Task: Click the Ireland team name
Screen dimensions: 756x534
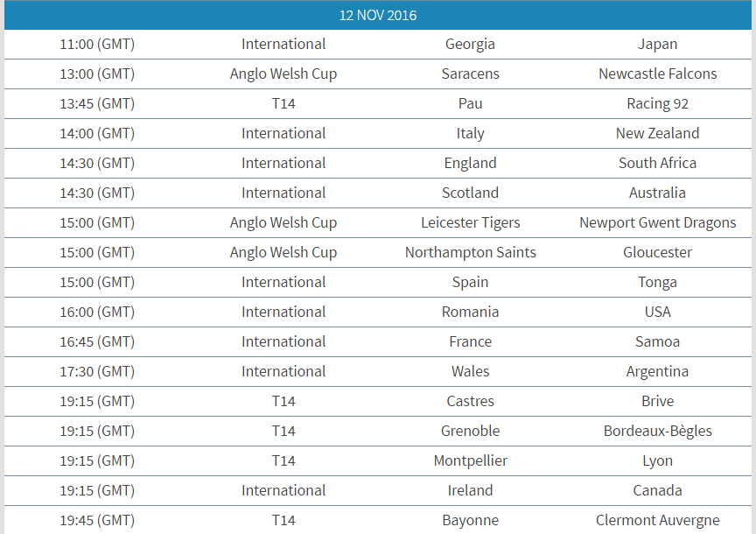Action: [x=470, y=490]
